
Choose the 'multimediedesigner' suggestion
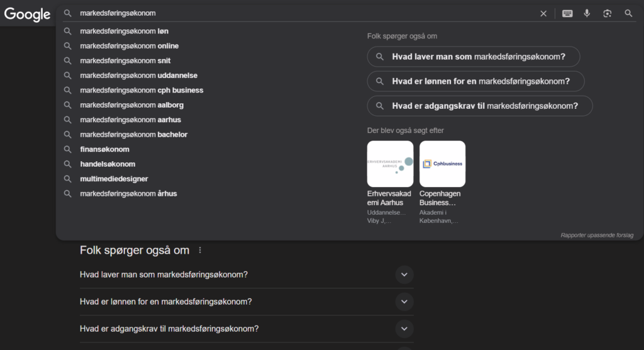pos(114,179)
